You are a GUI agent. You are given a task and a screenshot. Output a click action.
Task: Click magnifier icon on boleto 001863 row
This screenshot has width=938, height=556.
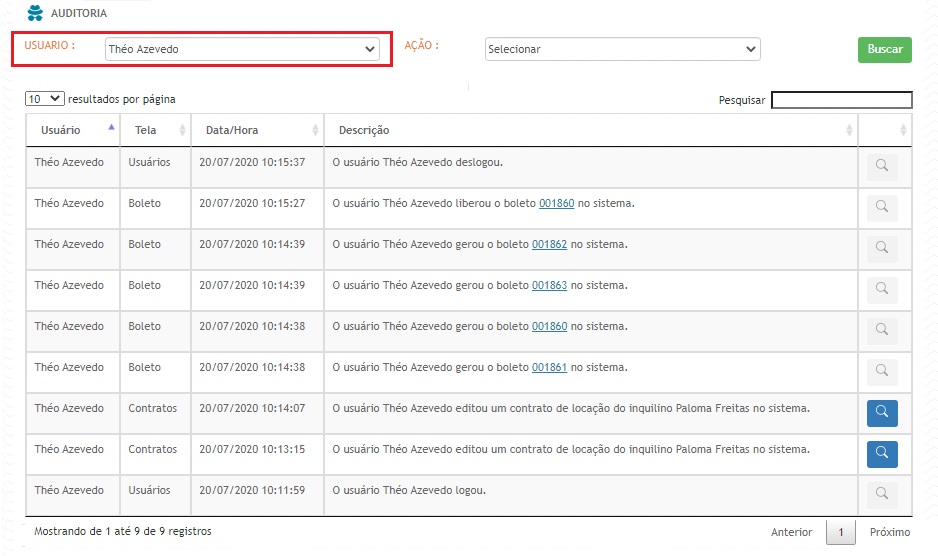tap(881, 290)
